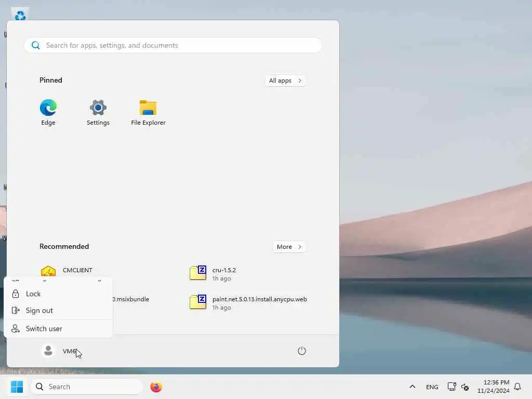Choose Sign out from the user menu
Viewport: 532px width, 399px height.
click(x=58, y=311)
